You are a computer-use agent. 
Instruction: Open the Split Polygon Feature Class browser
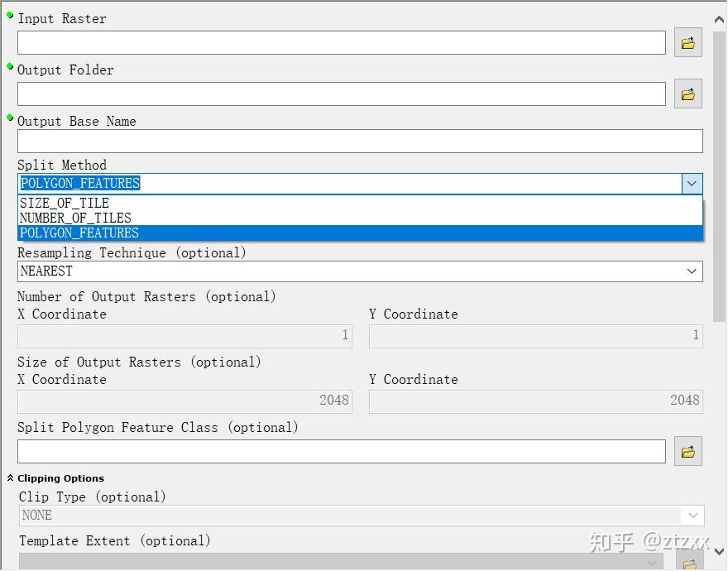[x=687, y=450]
